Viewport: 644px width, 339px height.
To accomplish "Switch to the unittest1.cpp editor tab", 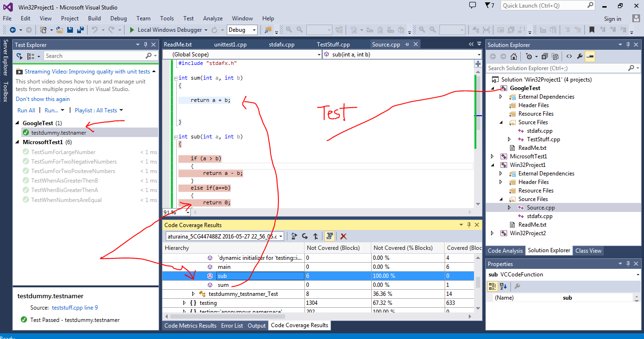I will tap(230, 45).
